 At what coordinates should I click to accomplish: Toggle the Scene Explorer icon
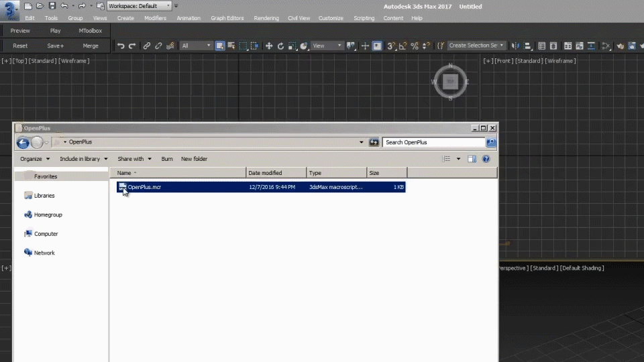tap(542, 46)
